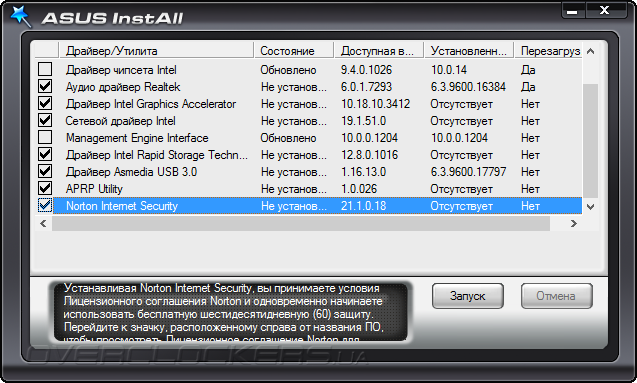637x383 pixels.
Task: Click available version 12.8.0.1016
Action: 370,155
